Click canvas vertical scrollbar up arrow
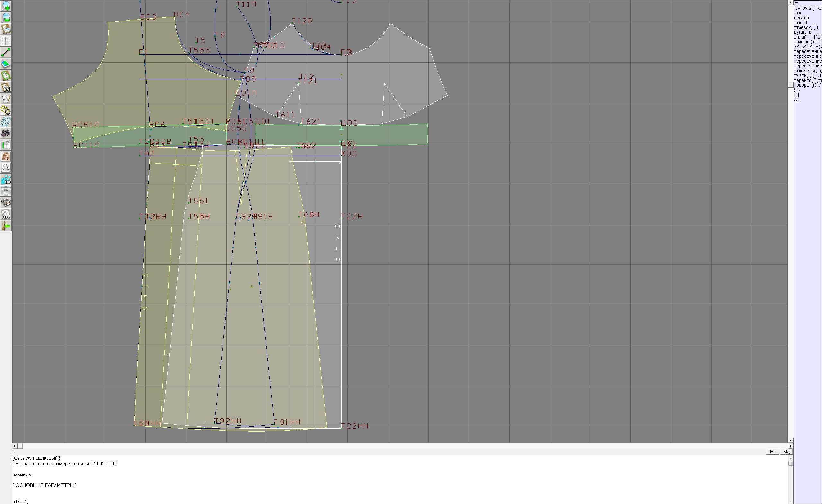The height and width of the screenshot is (504, 822). pyautogui.click(x=790, y=3)
